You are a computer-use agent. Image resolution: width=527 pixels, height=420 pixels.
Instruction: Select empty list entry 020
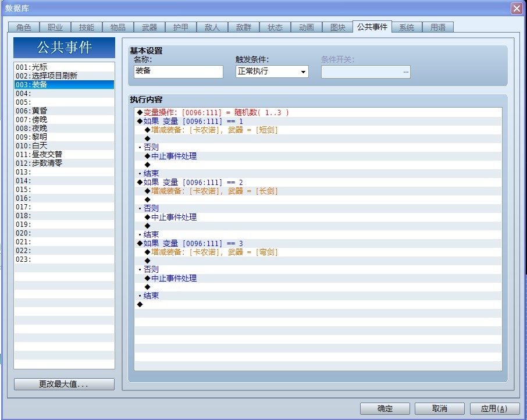64,233
